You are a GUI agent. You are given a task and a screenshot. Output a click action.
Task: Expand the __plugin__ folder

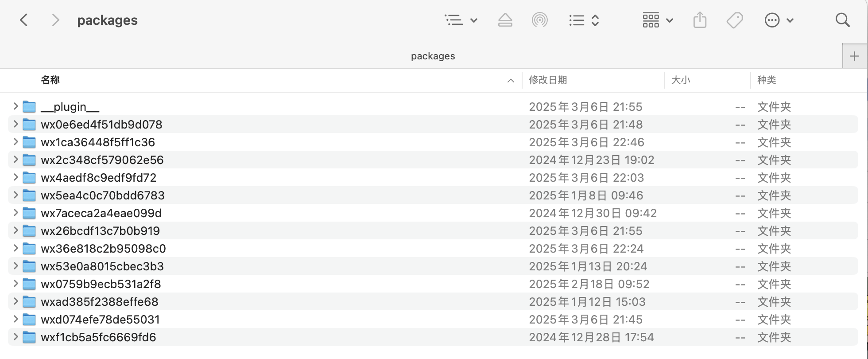tap(15, 106)
